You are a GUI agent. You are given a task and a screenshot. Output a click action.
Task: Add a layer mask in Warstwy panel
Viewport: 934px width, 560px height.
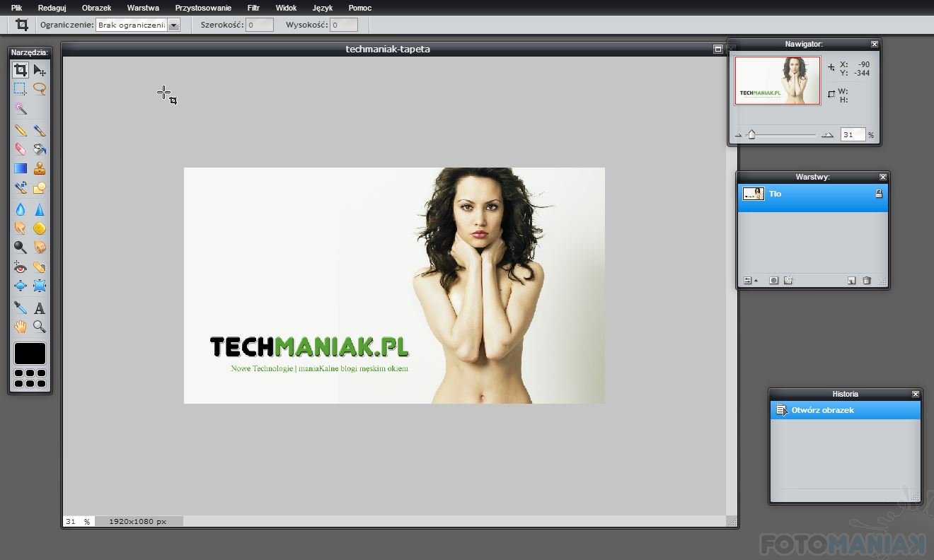(x=773, y=281)
